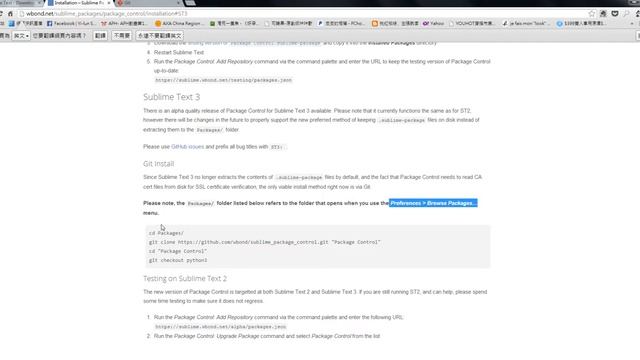Click highlighted 'Preferences > Browse Packages...' text
Viewport: 640px width, 360px height.
coord(433,203)
